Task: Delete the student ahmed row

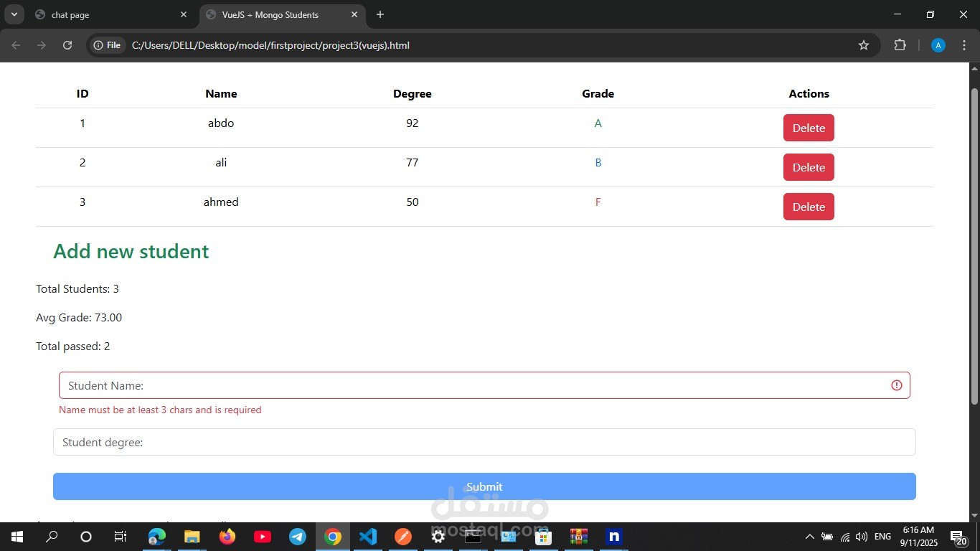Action: 809,207
